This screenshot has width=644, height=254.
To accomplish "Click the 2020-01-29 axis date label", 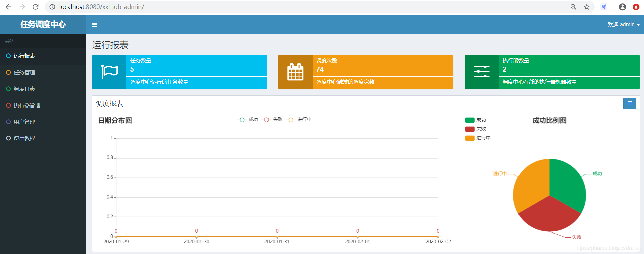I will 116,242.
